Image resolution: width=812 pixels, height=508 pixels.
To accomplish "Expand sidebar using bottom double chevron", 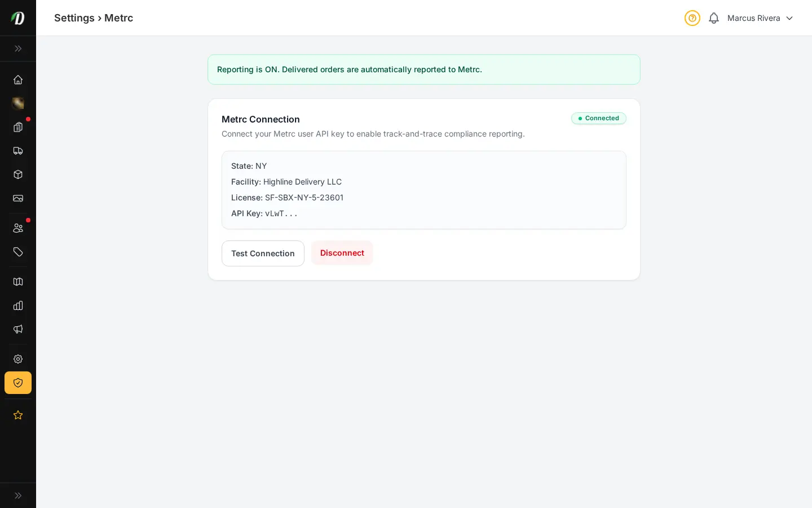I will pos(18,496).
